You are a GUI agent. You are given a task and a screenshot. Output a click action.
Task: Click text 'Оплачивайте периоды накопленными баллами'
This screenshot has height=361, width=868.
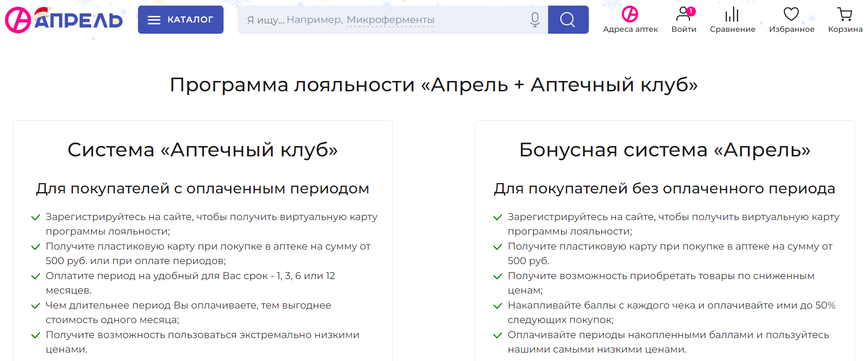[x=630, y=335]
